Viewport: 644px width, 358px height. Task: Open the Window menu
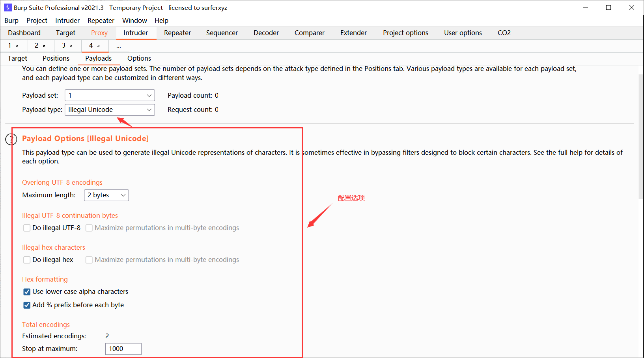(134, 20)
